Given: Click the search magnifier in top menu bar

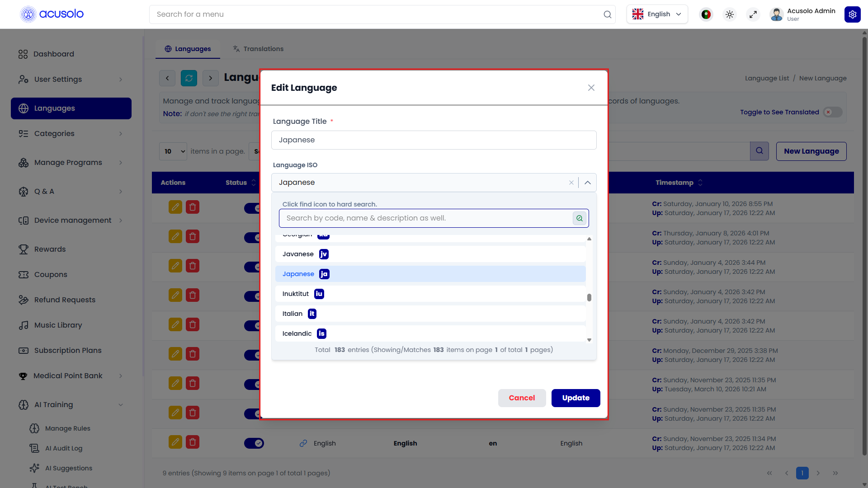Looking at the screenshot, I should (607, 14).
